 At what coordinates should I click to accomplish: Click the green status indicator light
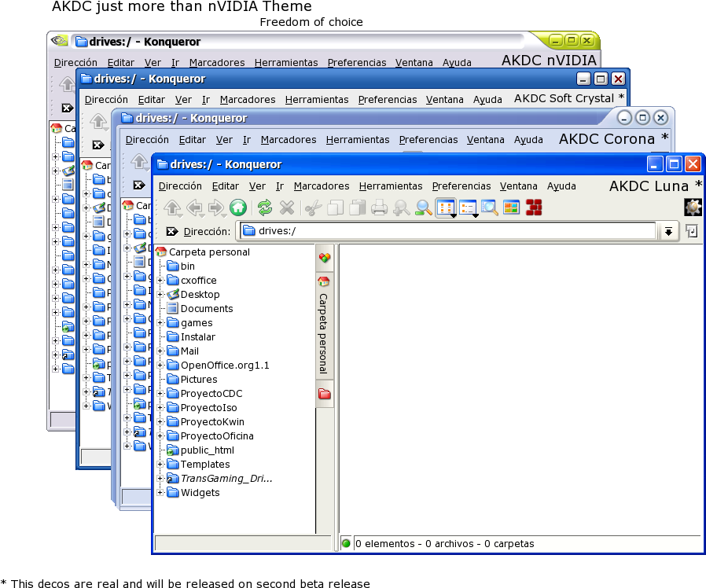[346, 543]
